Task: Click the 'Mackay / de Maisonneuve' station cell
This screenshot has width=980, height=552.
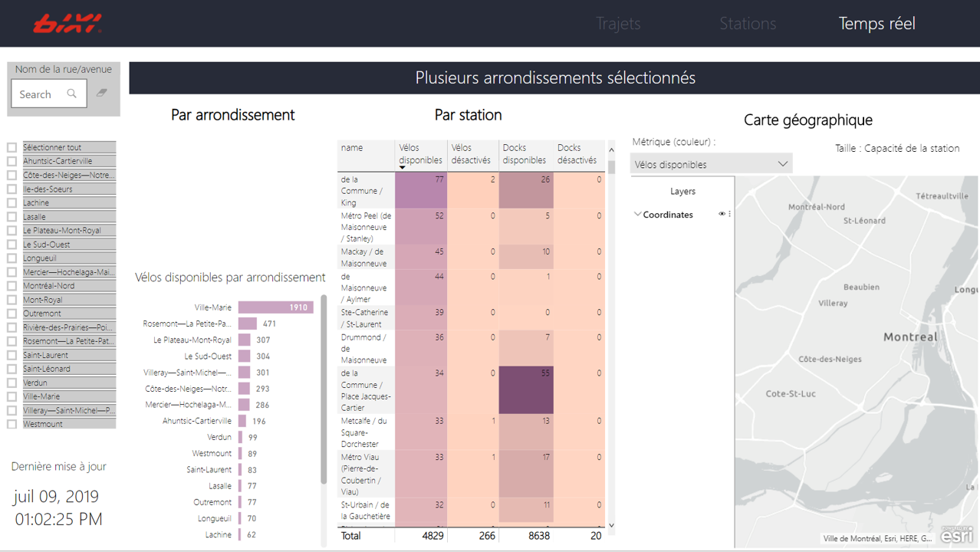Action: coord(367,258)
